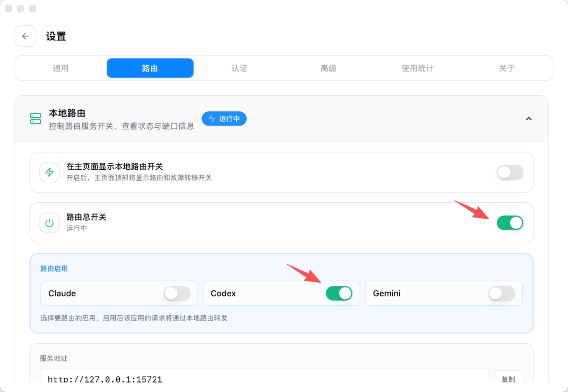Click the Claude label

point(62,294)
